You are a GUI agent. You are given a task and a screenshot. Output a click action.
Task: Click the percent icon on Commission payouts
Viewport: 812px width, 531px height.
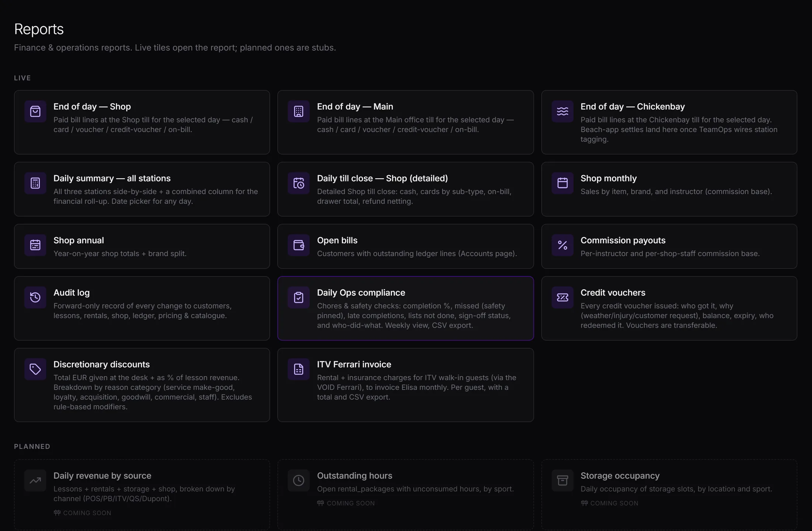point(562,245)
